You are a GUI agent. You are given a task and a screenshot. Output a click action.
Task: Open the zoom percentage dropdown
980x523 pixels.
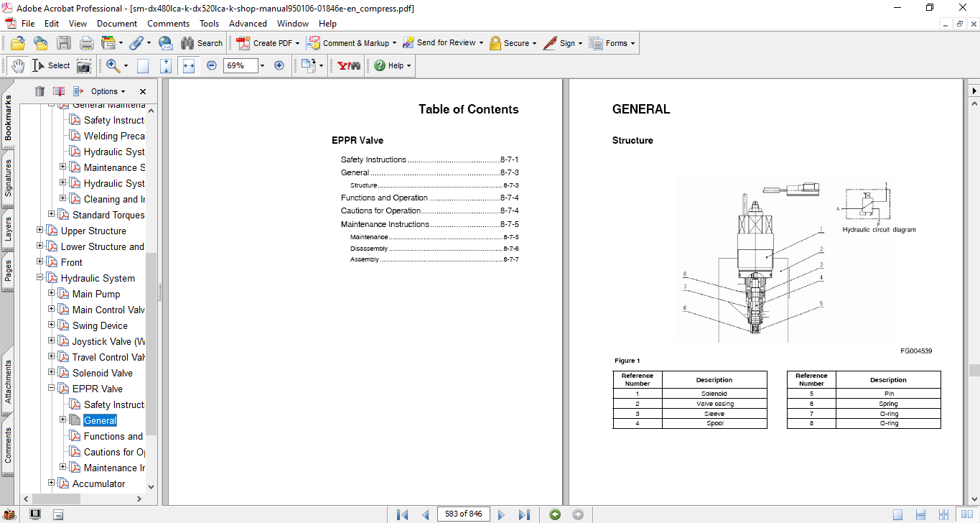[262, 65]
